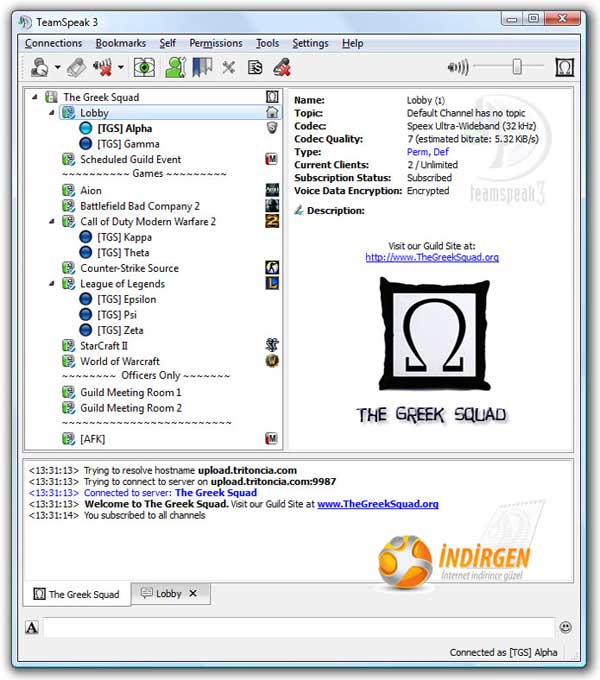Select Counter-Strike Source channel

(129, 268)
